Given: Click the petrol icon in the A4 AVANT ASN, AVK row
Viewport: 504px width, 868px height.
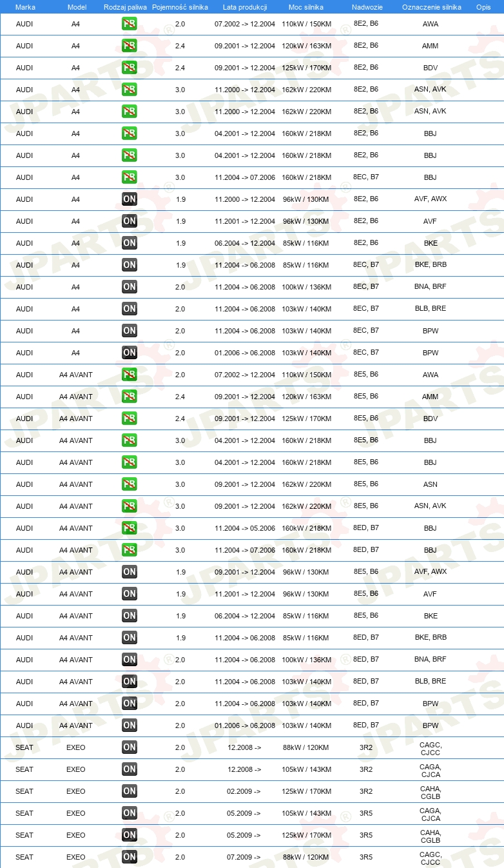Looking at the screenshot, I should click(129, 506).
